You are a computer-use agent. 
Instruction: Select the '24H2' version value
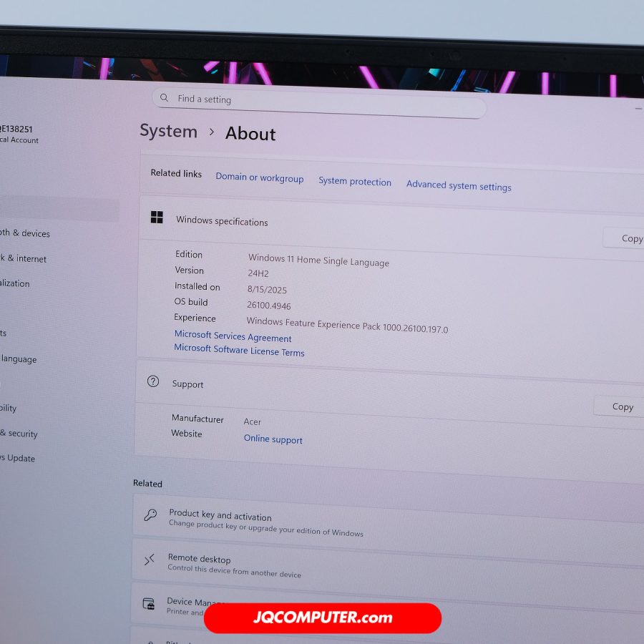pyautogui.click(x=258, y=273)
